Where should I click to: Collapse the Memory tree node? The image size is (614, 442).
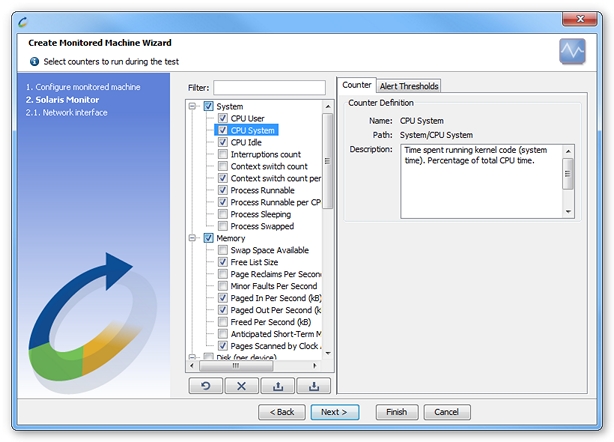pos(192,238)
